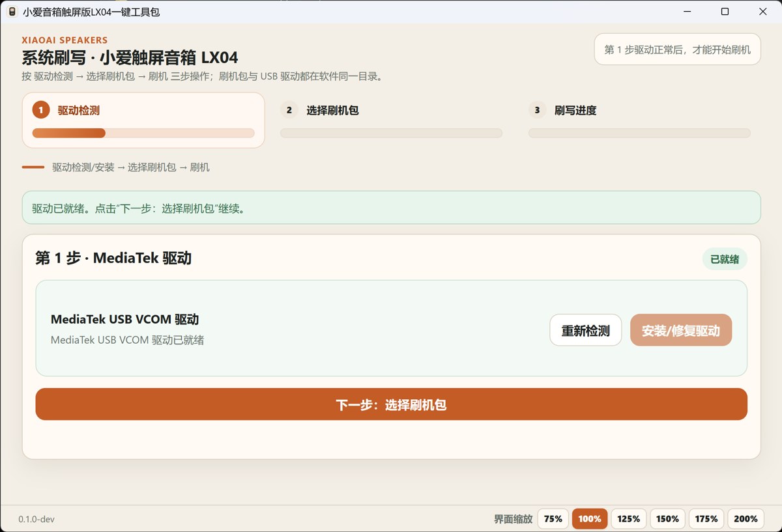Click the 刷写进度 progress bar
The width and height of the screenshot is (782, 532).
(639, 133)
